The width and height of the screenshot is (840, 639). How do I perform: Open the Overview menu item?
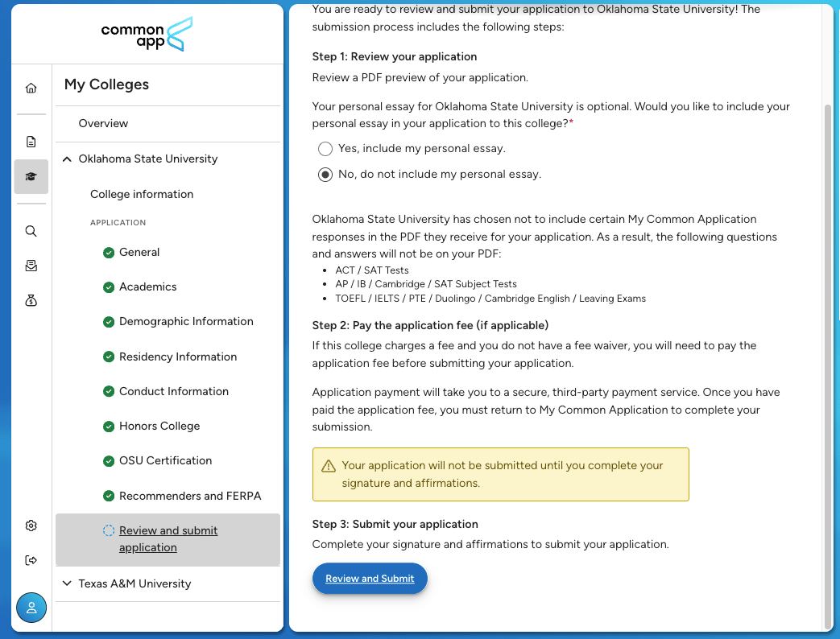point(103,124)
